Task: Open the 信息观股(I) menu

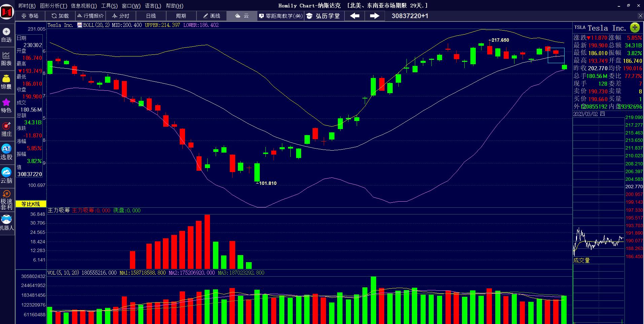Action: pos(84,6)
